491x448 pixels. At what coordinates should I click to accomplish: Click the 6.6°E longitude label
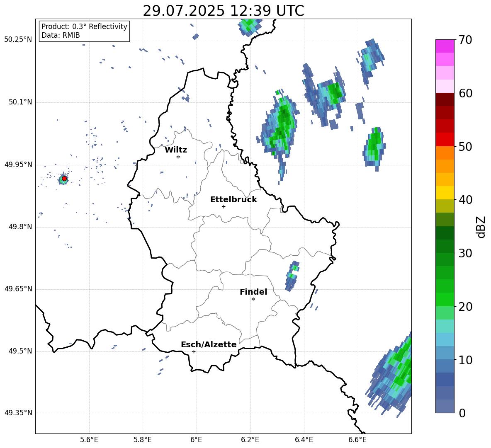click(x=357, y=440)
